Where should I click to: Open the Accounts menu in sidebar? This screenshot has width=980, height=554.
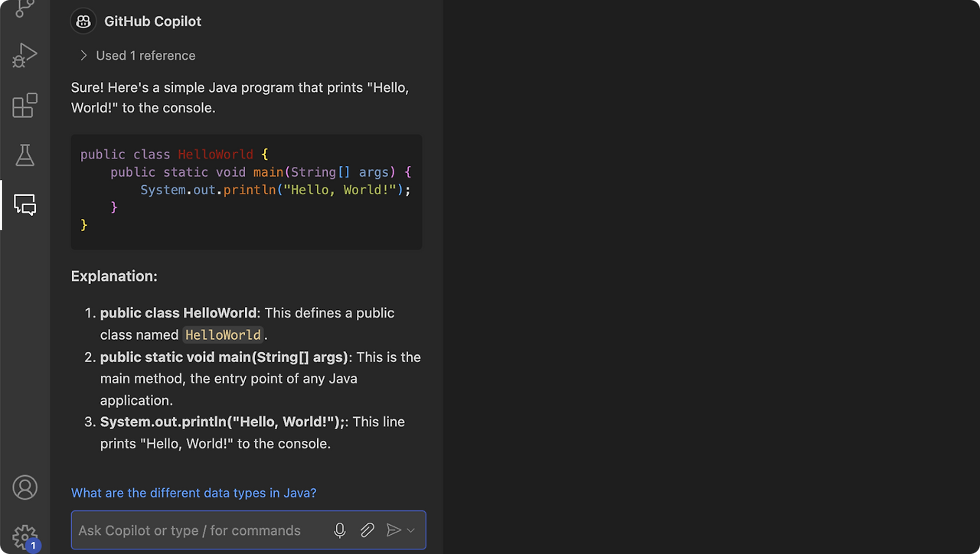point(24,487)
